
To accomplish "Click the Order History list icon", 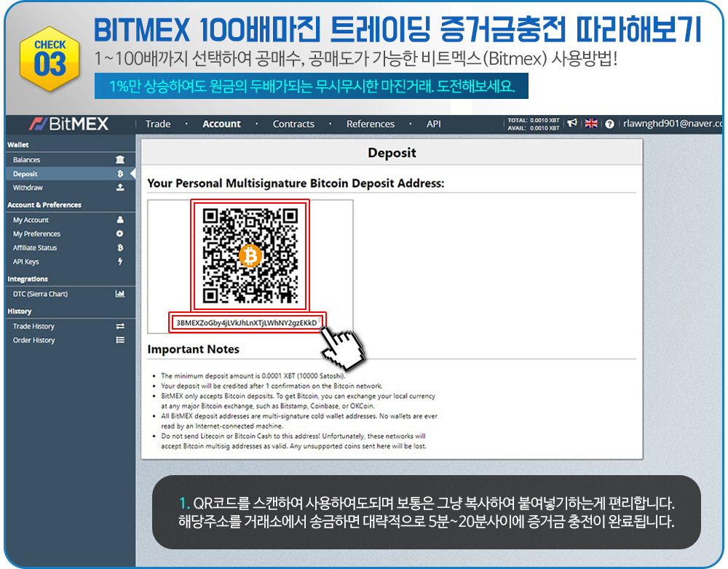I will (120, 341).
